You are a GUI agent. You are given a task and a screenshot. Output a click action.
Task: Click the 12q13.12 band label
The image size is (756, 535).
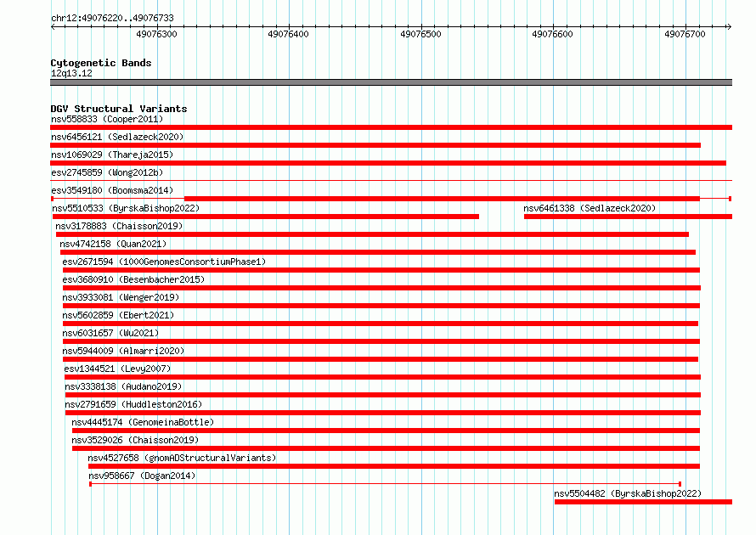pyautogui.click(x=71, y=73)
